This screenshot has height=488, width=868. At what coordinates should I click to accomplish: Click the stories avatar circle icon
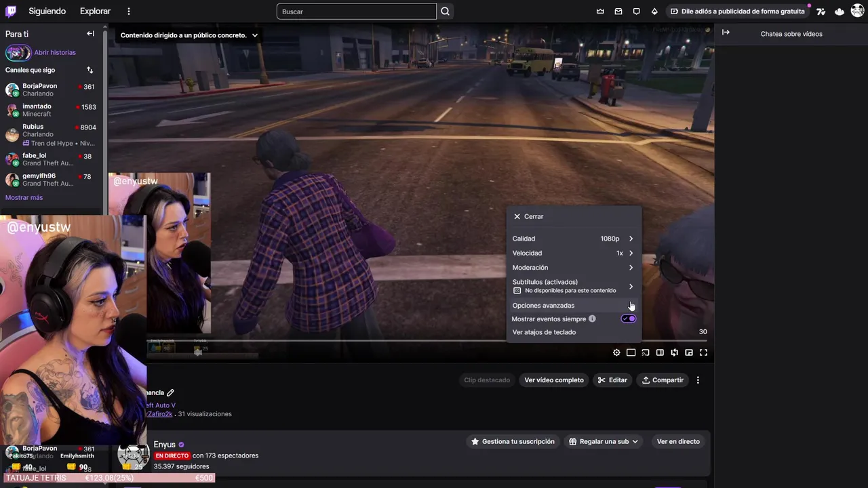tap(18, 52)
